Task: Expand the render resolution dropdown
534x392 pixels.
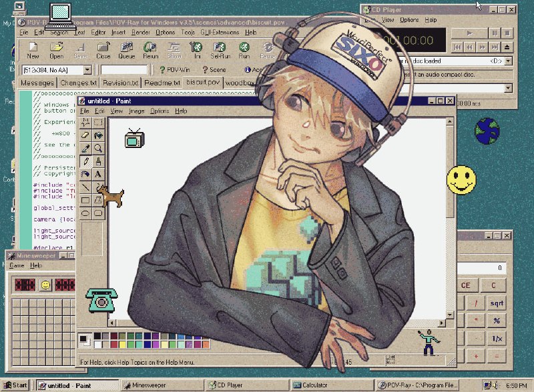Action: pyautogui.click(x=87, y=70)
